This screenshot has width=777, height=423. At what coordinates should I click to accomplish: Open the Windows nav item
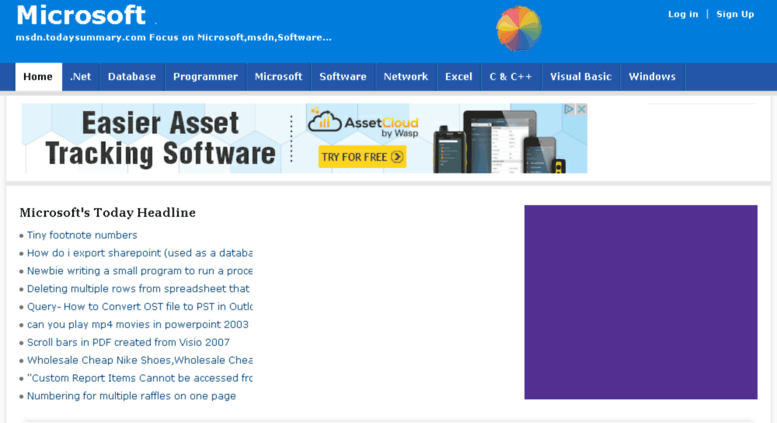pyautogui.click(x=652, y=77)
